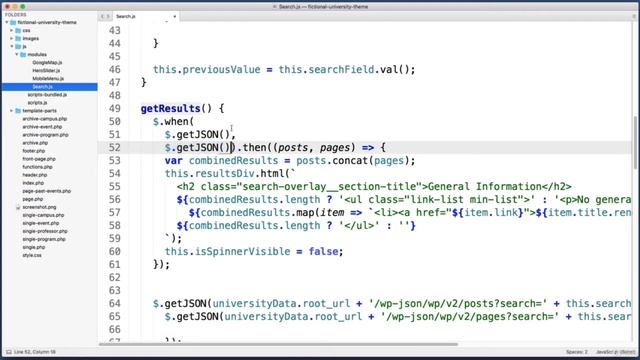Viewport: 640px width, 360px height.
Task: Click on getResults method name
Action: (x=171, y=109)
